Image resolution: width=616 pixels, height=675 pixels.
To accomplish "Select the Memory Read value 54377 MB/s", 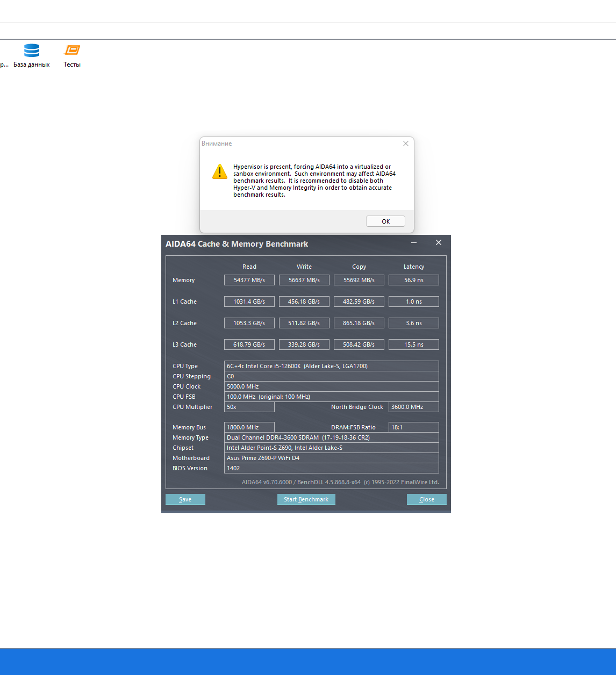I will pyautogui.click(x=249, y=280).
